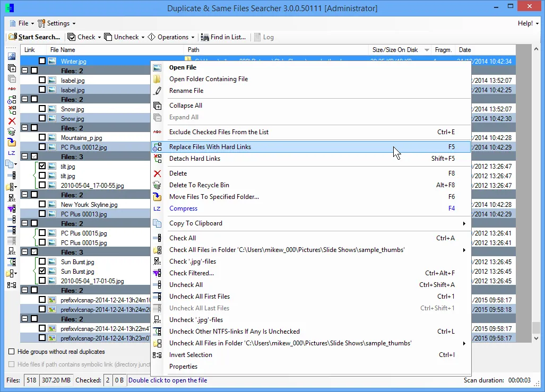Open the Help! dropdown menu
This screenshot has width=545, height=392.
(528, 23)
